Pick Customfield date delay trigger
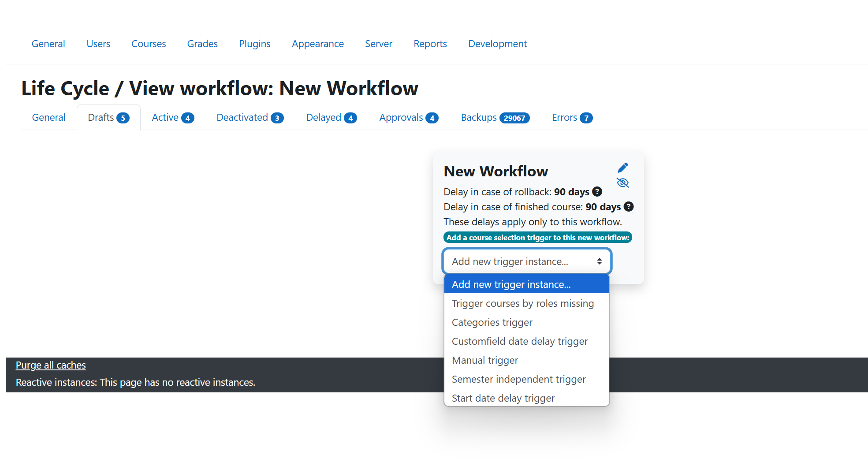The height and width of the screenshot is (466, 868). pos(519,341)
